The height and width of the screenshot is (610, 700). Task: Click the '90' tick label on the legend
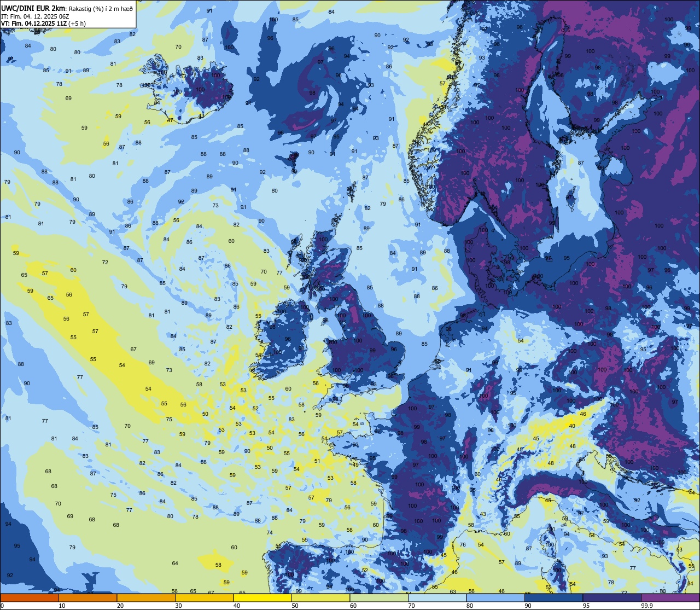pyautogui.click(x=528, y=606)
